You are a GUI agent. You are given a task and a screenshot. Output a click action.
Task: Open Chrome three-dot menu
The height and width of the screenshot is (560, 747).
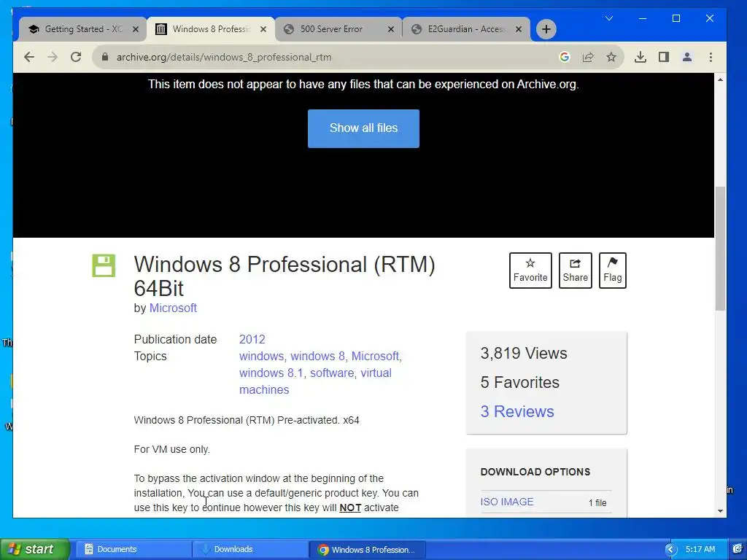(711, 57)
